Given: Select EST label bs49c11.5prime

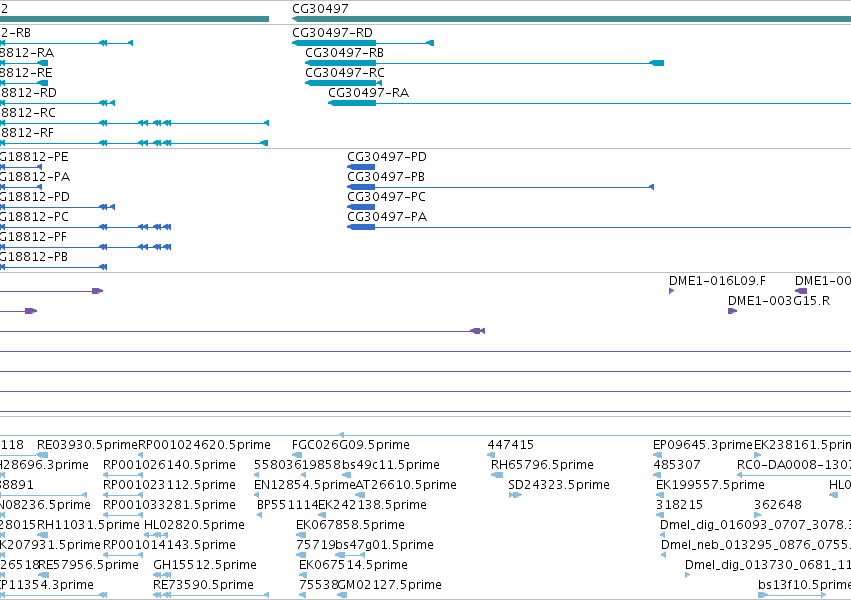Looking at the screenshot, I should point(391,465).
